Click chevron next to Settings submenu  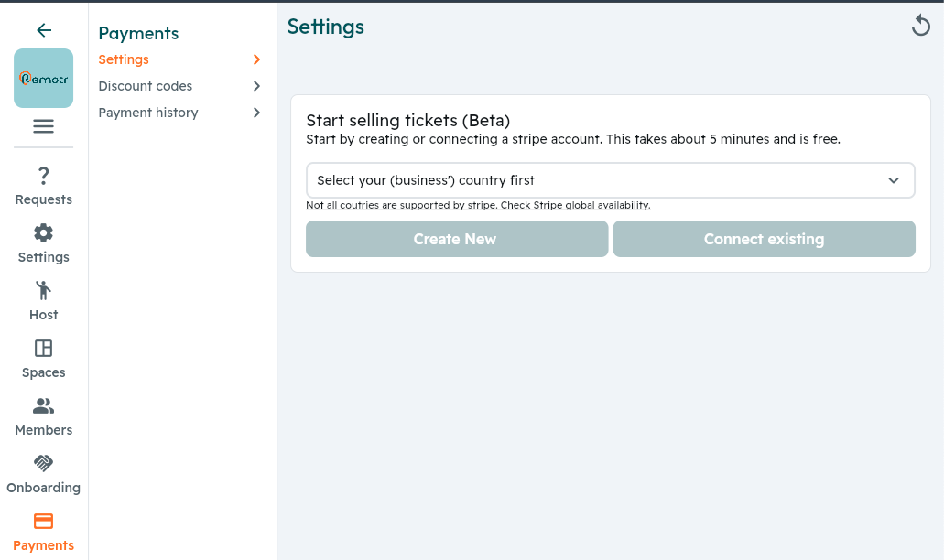pyautogui.click(x=257, y=59)
